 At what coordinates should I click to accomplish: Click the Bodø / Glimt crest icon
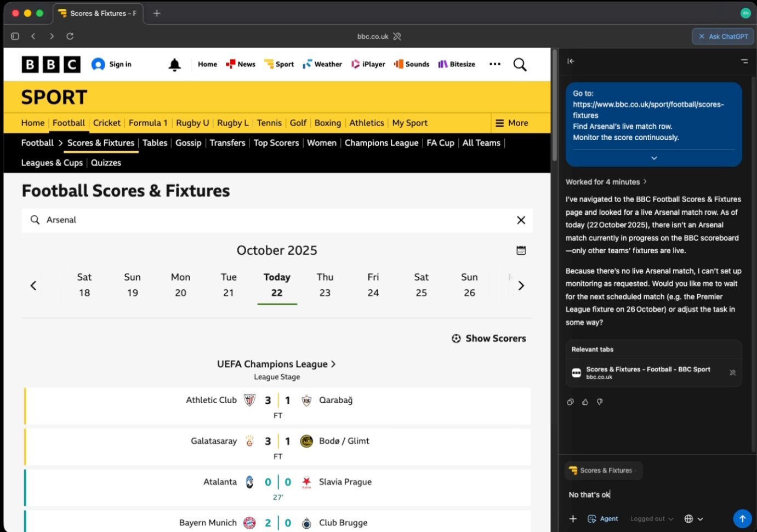(x=306, y=441)
